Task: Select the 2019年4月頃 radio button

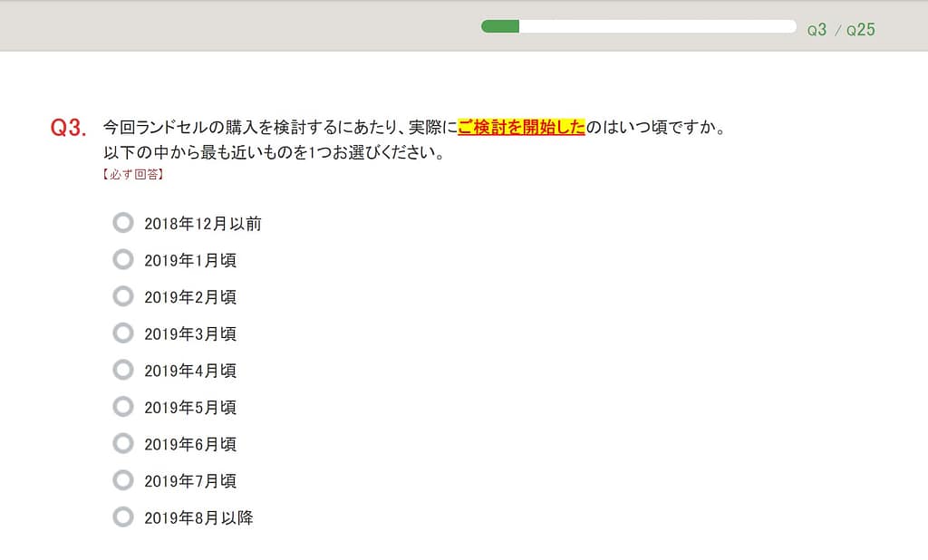Action: tap(123, 370)
